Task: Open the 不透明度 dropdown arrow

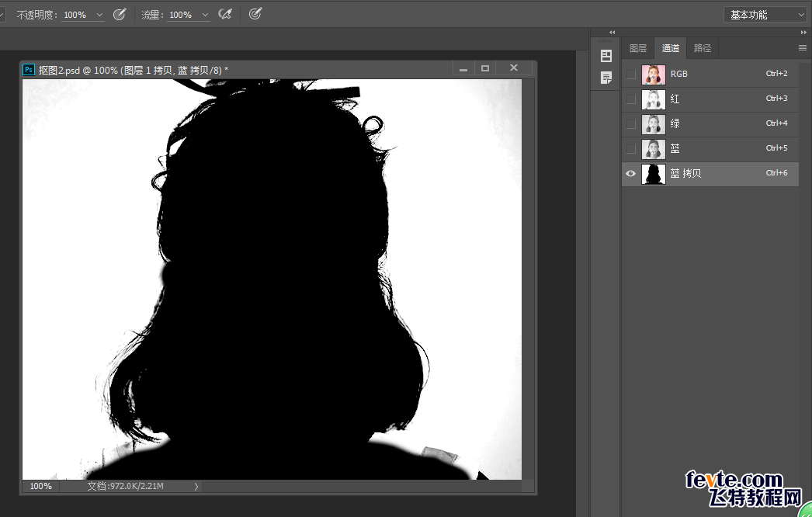Action: [99, 15]
